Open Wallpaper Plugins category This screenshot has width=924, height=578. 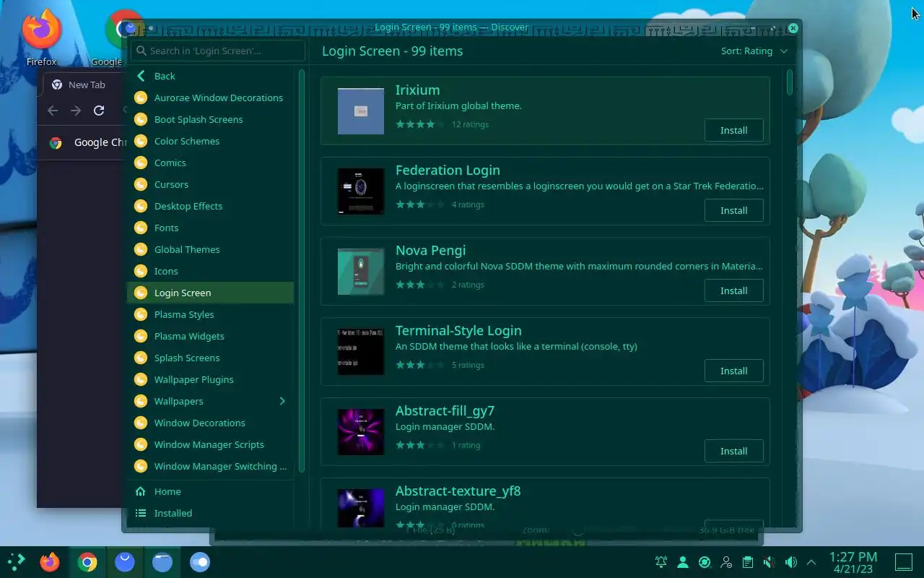click(210, 379)
